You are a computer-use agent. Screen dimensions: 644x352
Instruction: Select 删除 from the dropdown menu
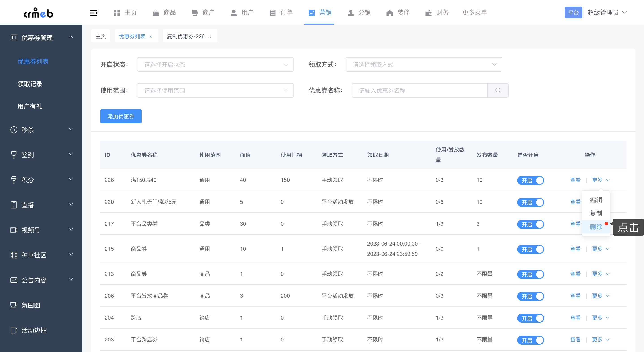(x=596, y=227)
